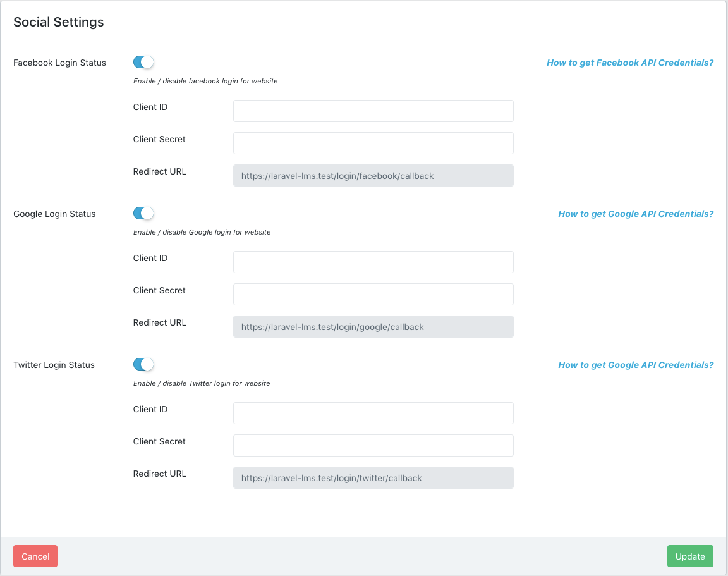728x576 pixels.
Task: Click the Facebook Client ID field
Action: click(x=373, y=111)
